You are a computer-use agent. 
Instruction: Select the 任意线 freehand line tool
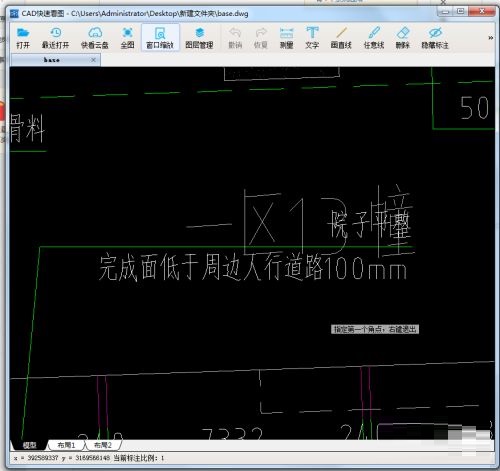pos(374,38)
